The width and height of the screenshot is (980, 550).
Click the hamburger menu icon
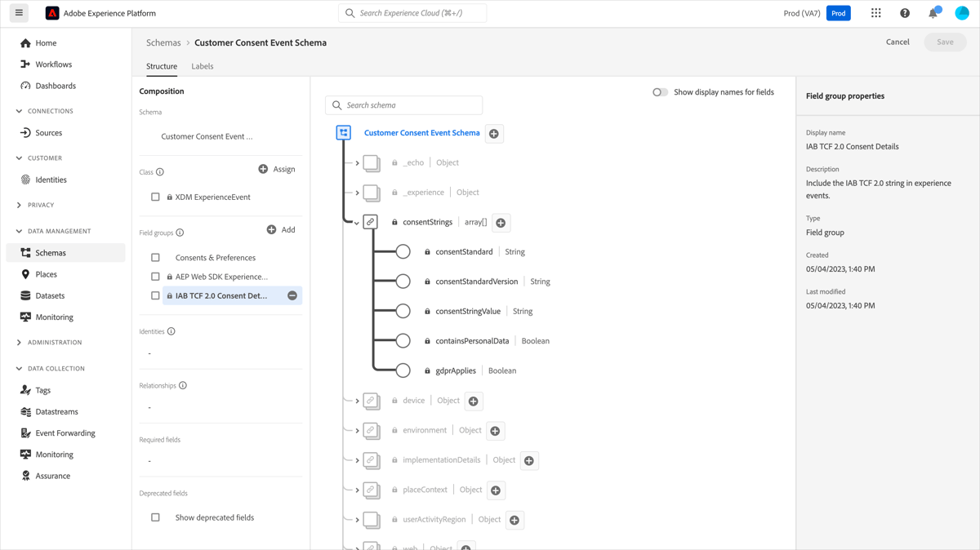18,12
